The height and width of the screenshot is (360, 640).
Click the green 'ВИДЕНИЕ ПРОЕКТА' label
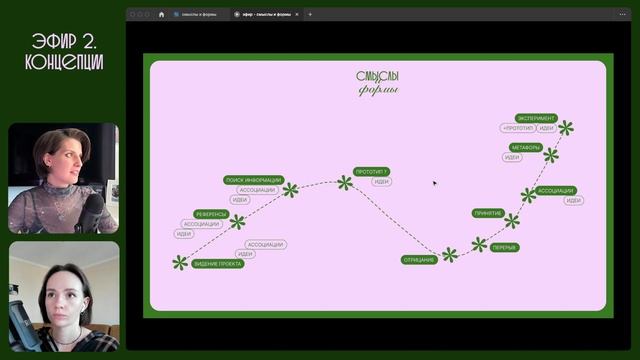click(218, 264)
